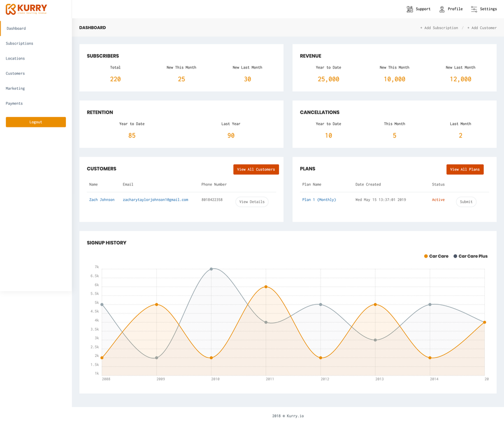Toggle Car Care legend orange dot
Screen dimensions: 504x425
(x=426, y=256)
